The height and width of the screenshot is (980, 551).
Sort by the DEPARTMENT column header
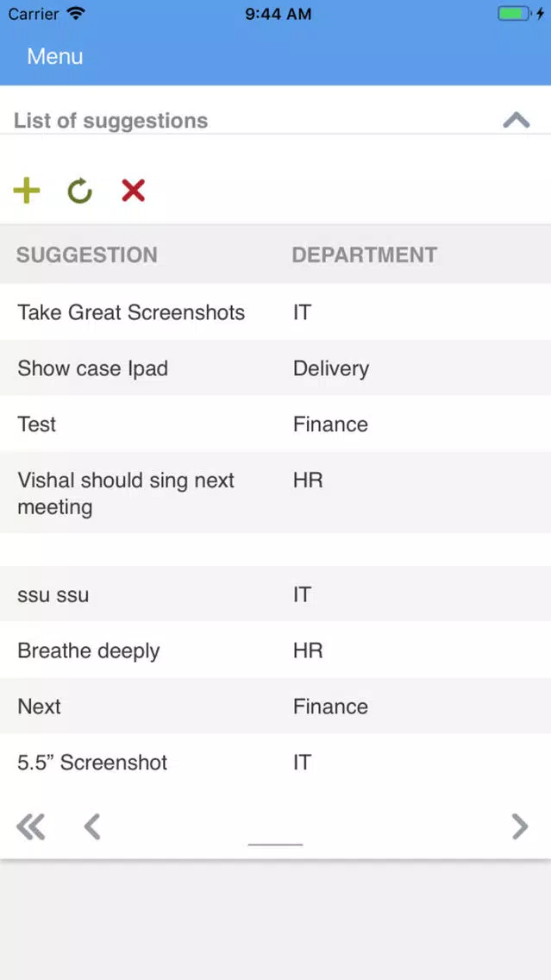pos(365,255)
